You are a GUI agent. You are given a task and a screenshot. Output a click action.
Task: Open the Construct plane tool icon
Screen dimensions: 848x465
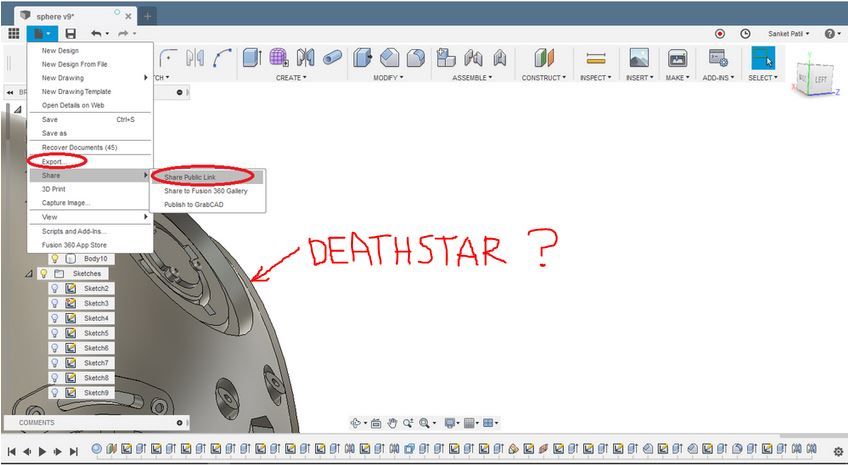pos(543,58)
